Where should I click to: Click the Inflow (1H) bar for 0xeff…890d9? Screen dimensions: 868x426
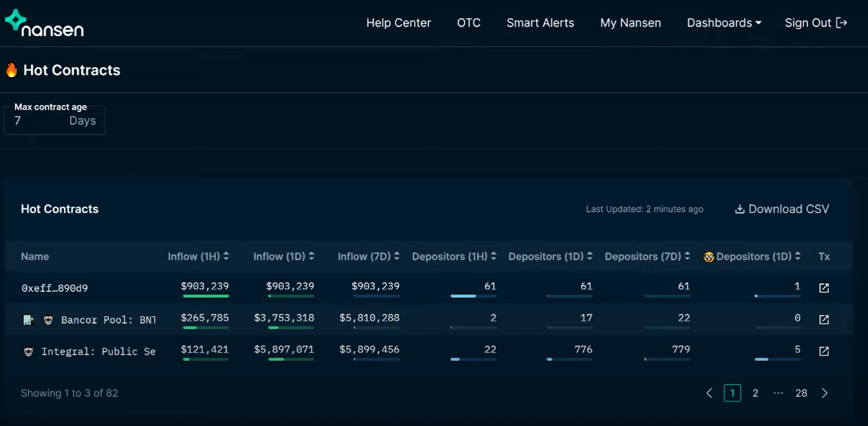(206, 296)
